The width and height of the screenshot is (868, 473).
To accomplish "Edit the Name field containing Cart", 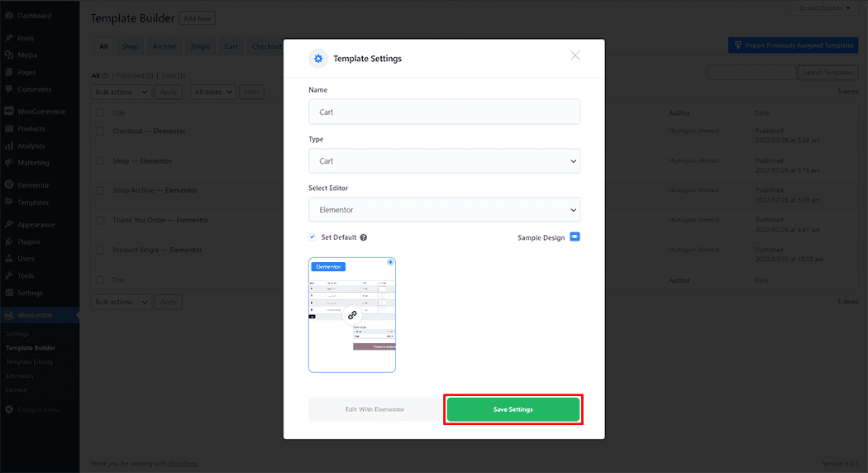I will 444,112.
